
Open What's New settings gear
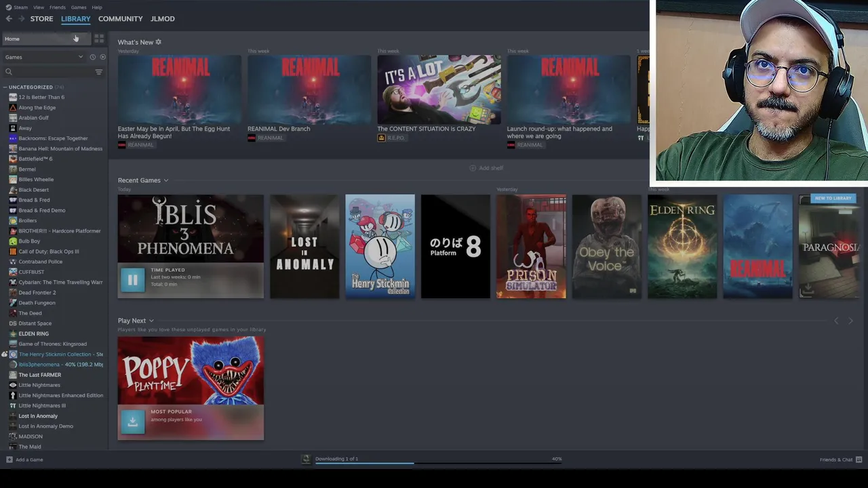(x=159, y=42)
